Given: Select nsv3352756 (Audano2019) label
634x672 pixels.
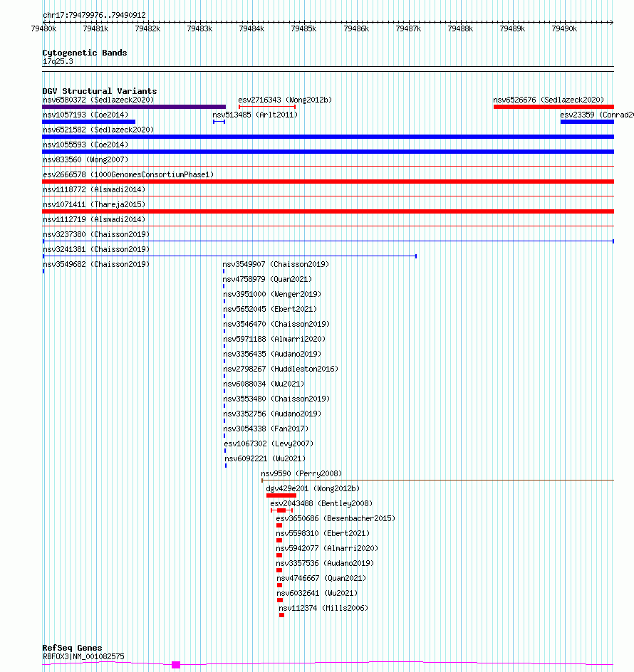Looking at the screenshot, I should tap(272, 414).
